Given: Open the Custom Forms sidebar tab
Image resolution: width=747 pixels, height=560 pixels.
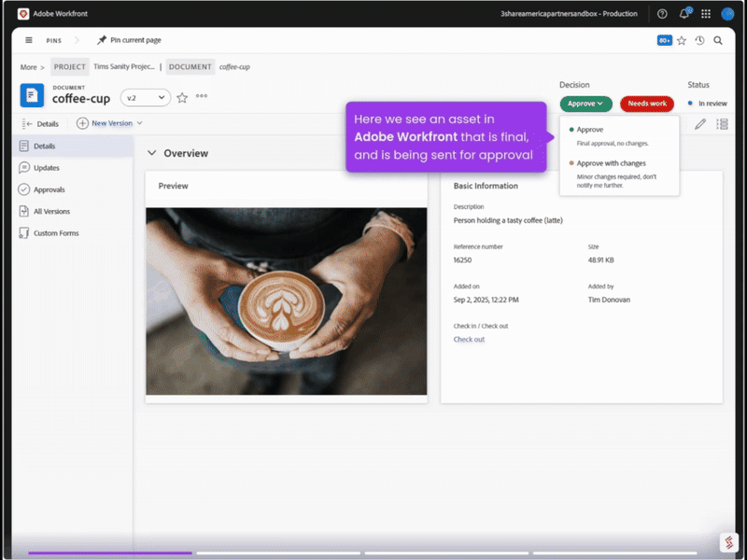Looking at the screenshot, I should coord(73,232).
